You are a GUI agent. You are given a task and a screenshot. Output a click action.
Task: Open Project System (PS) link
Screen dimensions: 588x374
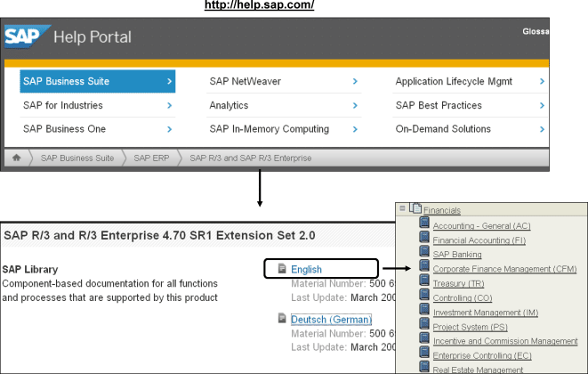coord(471,327)
